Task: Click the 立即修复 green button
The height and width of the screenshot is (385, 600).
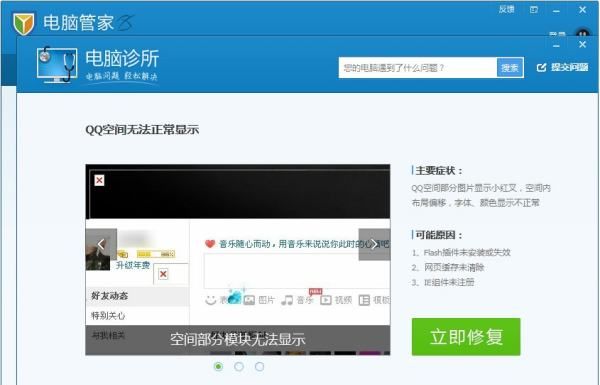Action: [466, 337]
